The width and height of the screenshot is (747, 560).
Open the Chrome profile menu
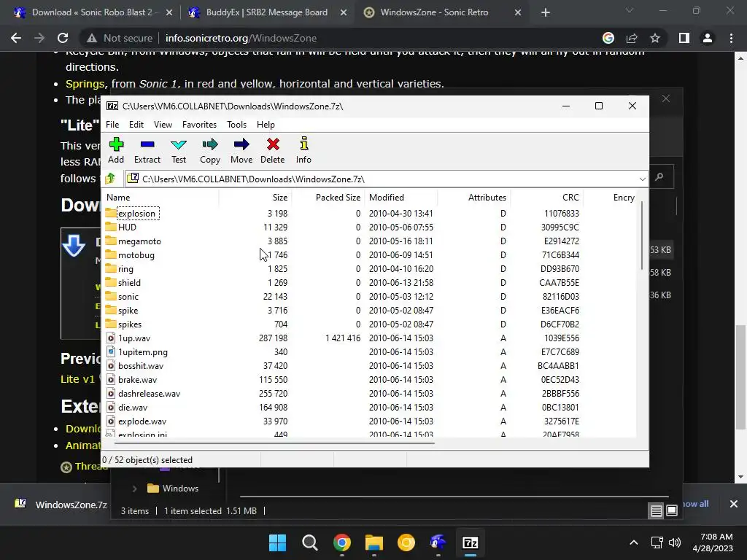pyautogui.click(x=708, y=38)
